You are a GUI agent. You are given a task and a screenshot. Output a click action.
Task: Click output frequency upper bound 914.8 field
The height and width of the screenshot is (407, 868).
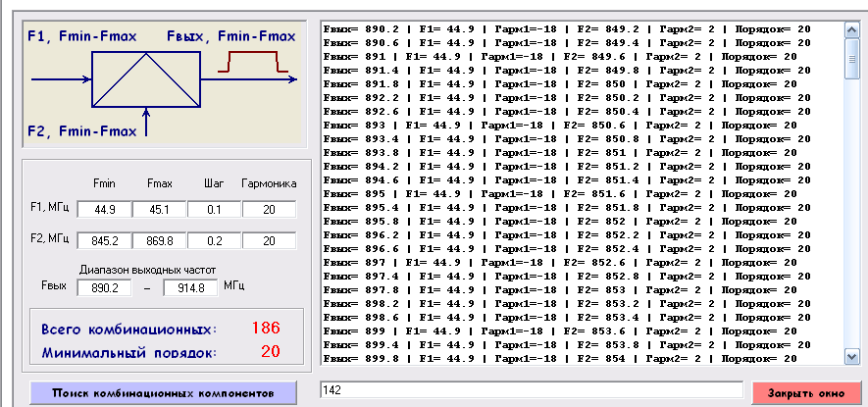190,288
